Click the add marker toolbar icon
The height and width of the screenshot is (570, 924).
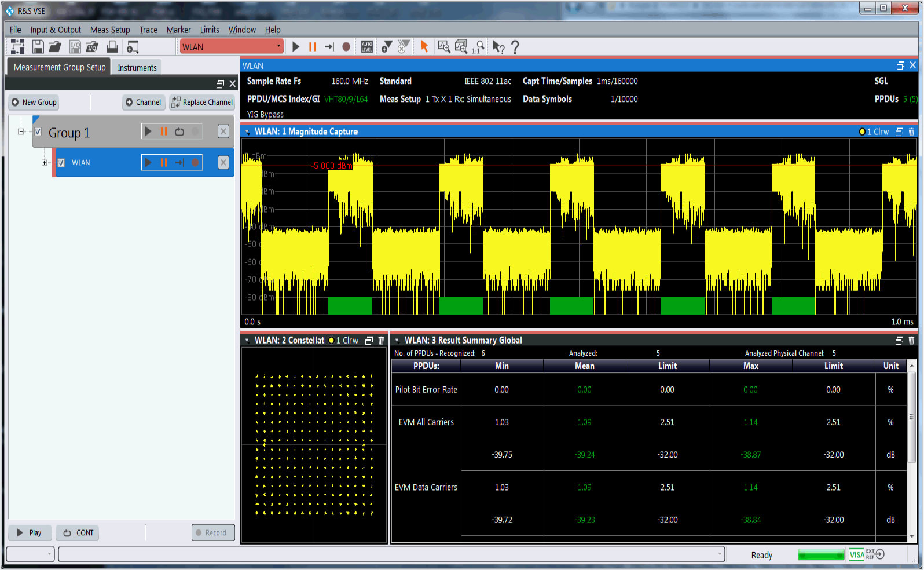point(386,47)
